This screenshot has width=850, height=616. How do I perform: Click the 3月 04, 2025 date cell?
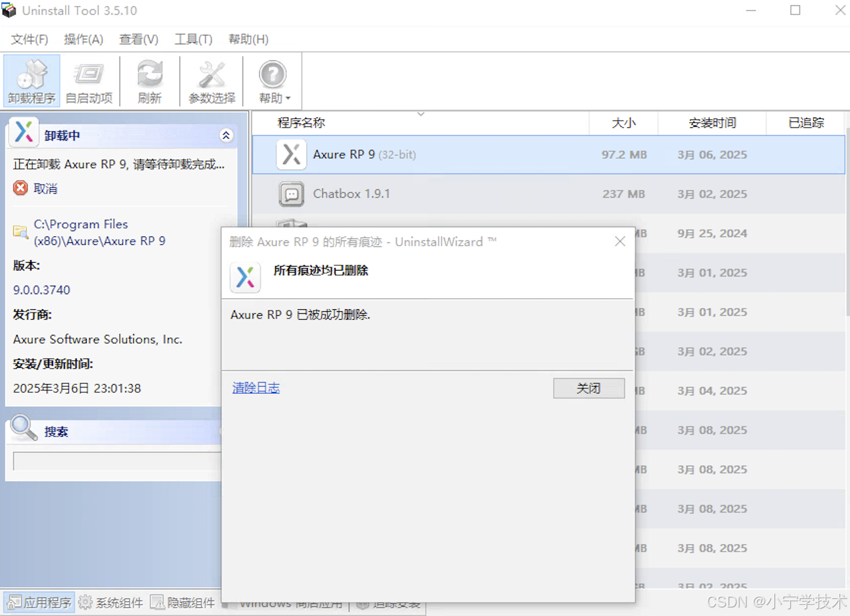tap(712, 391)
